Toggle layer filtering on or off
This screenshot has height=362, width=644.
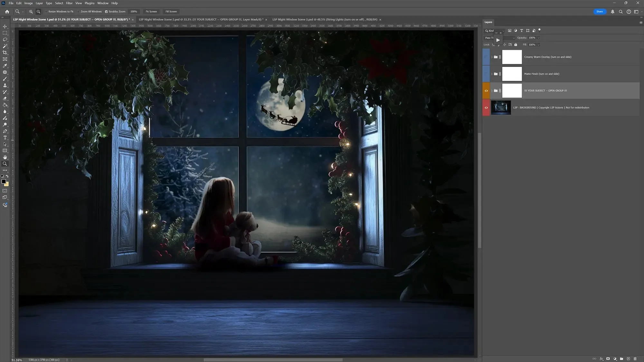[x=539, y=30]
